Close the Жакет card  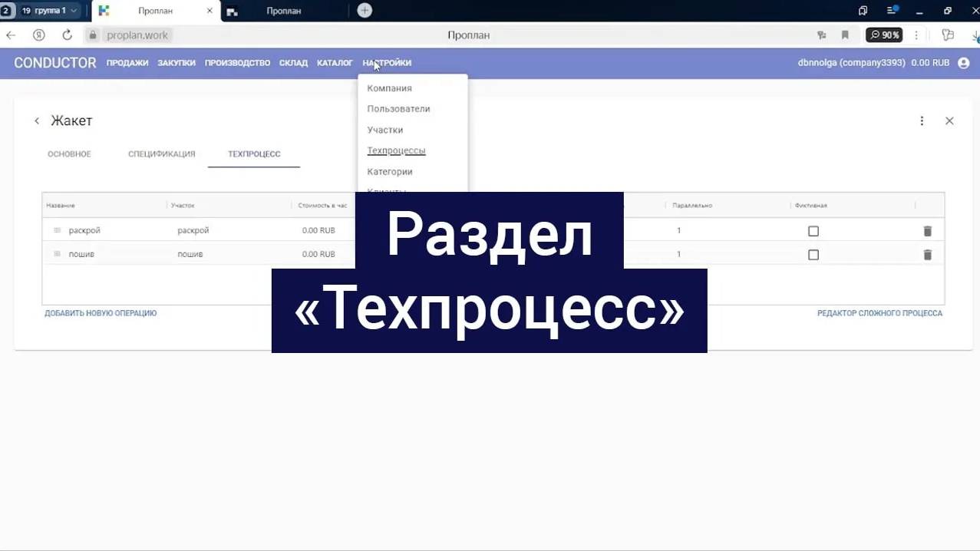[x=949, y=121]
